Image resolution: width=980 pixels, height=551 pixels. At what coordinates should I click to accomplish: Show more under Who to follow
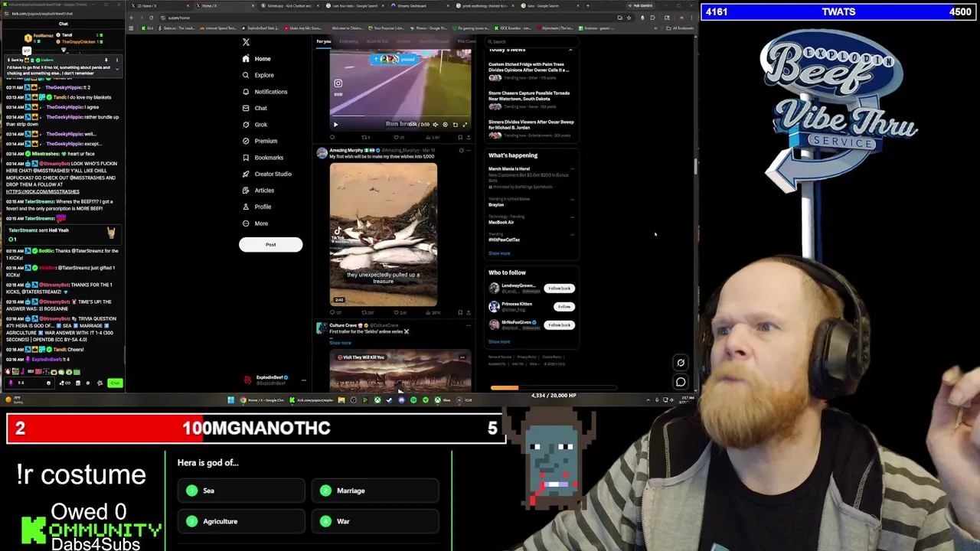tap(499, 342)
